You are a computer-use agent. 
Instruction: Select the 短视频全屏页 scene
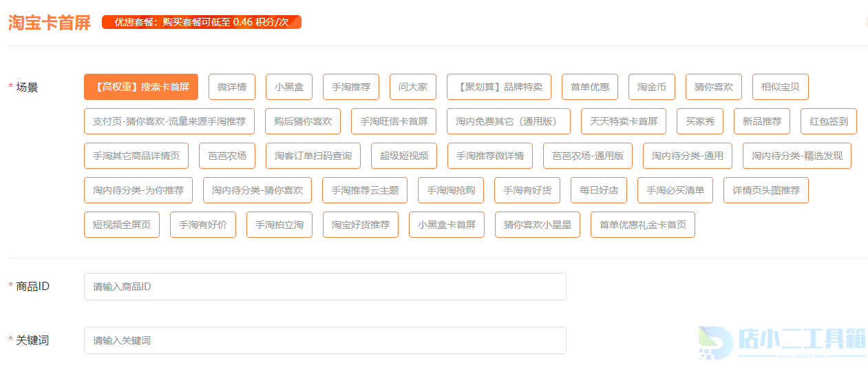[x=122, y=225]
